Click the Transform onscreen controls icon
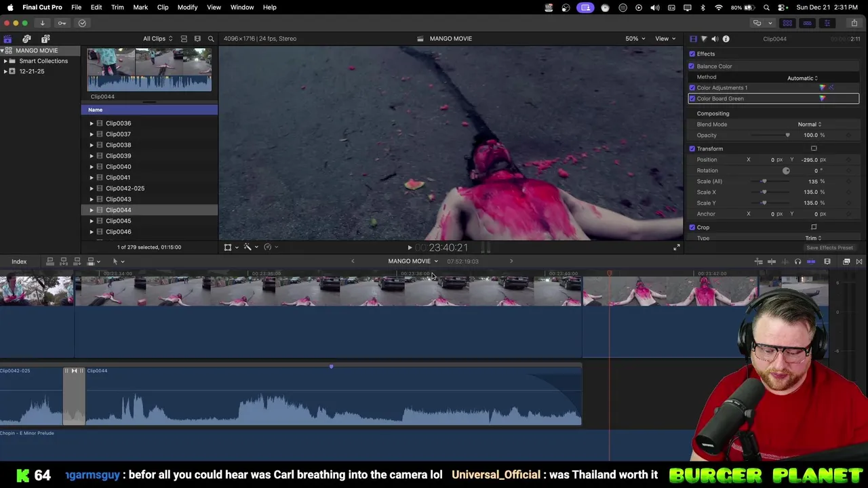Image resolution: width=868 pixels, height=488 pixels. [x=814, y=148]
